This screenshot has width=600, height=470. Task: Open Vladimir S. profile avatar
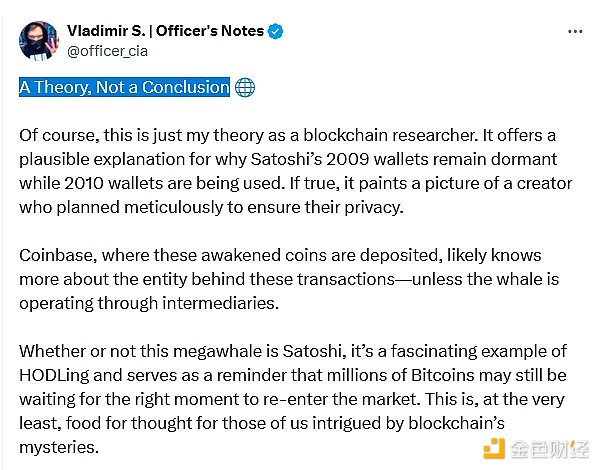click(x=37, y=39)
